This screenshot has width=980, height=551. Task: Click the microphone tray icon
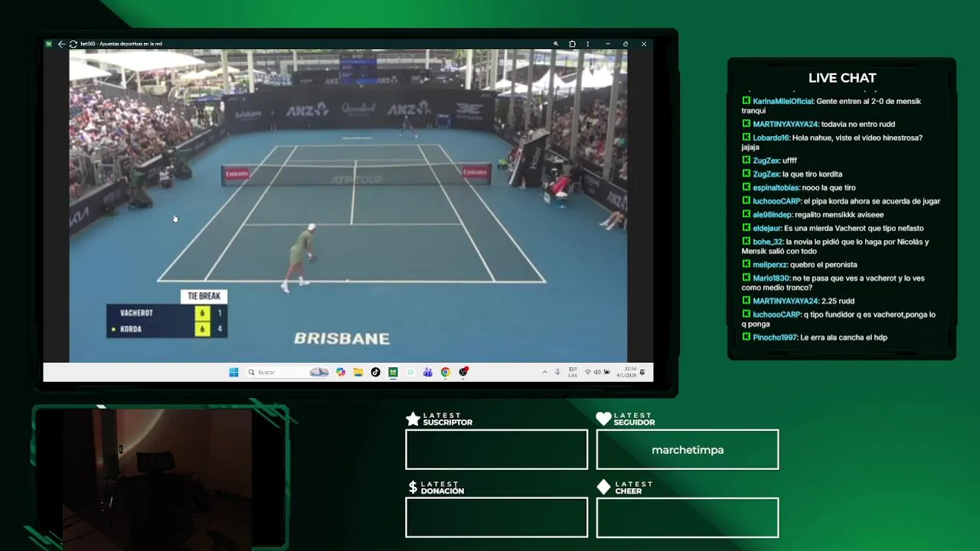click(557, 372)
